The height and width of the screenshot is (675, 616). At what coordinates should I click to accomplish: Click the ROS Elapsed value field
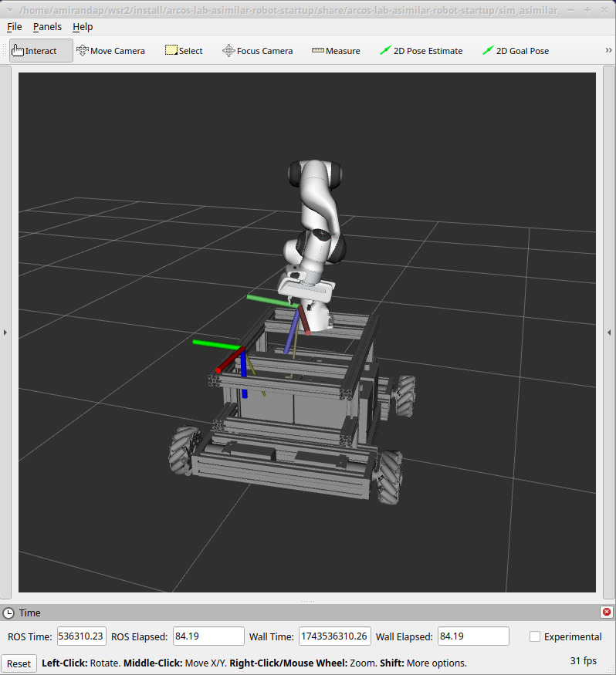pos(208,636)
